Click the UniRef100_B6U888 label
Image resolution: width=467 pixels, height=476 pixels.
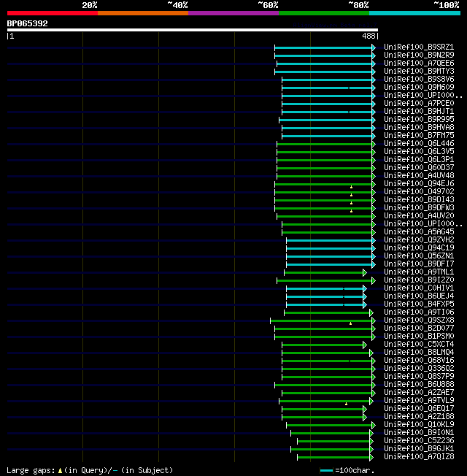[x=419, y=384]
